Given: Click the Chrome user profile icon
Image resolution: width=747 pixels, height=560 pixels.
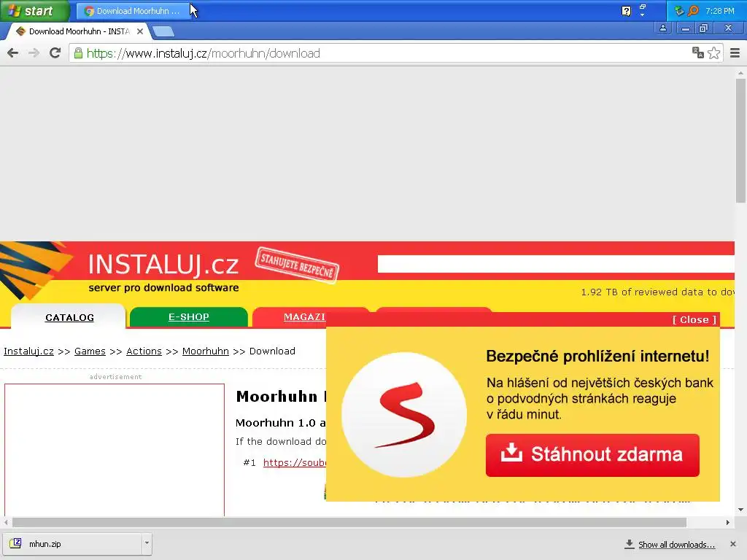Looking at the screenshot, I should tap(662, 28).
